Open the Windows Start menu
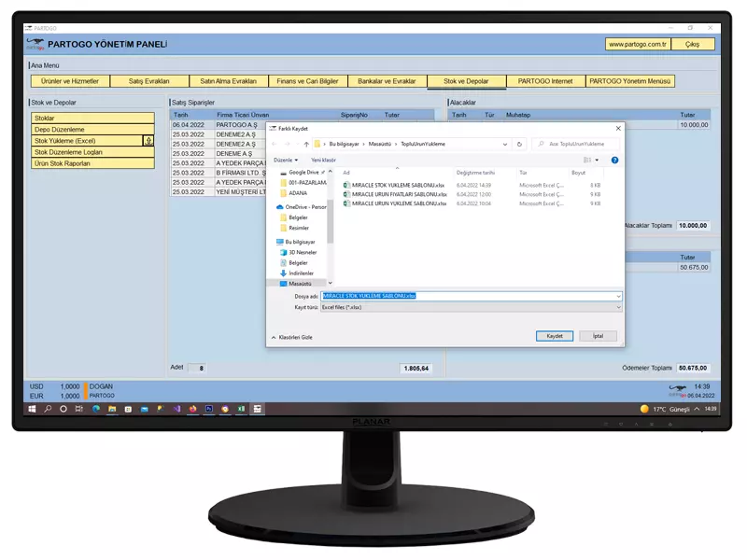The width and height of the screenshot is (747, 560). click(x=33, y=409)
